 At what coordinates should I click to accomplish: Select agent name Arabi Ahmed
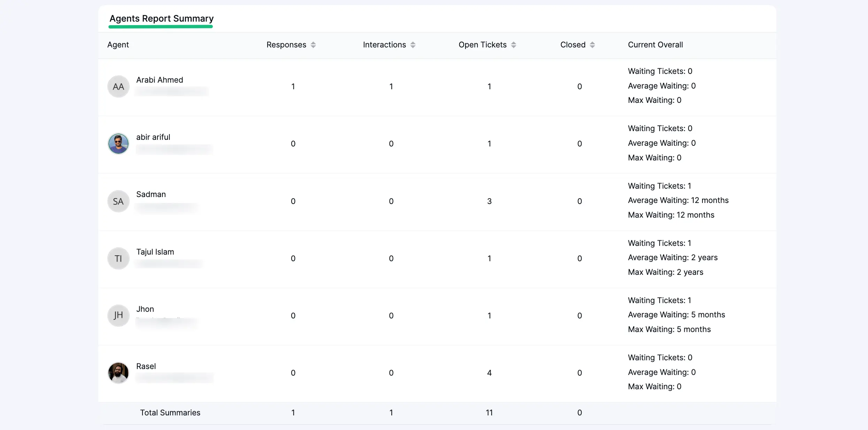(160, 80)
